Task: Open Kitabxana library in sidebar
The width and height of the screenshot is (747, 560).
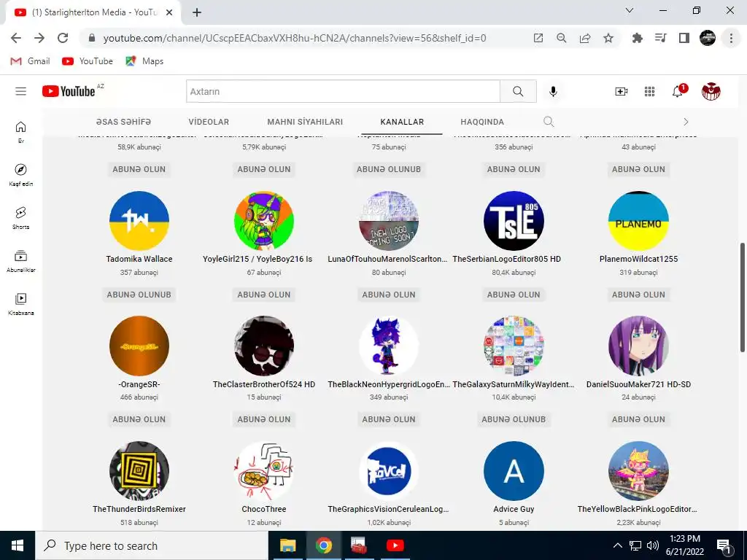Action: point(20,304)
